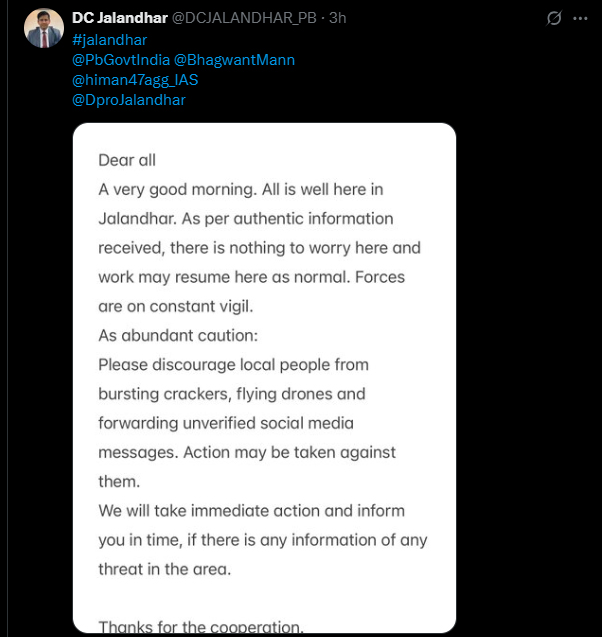This screenshot has height=637, width=602.
Task: Open the post's 3h timestamp
Action: pos(338,19)
